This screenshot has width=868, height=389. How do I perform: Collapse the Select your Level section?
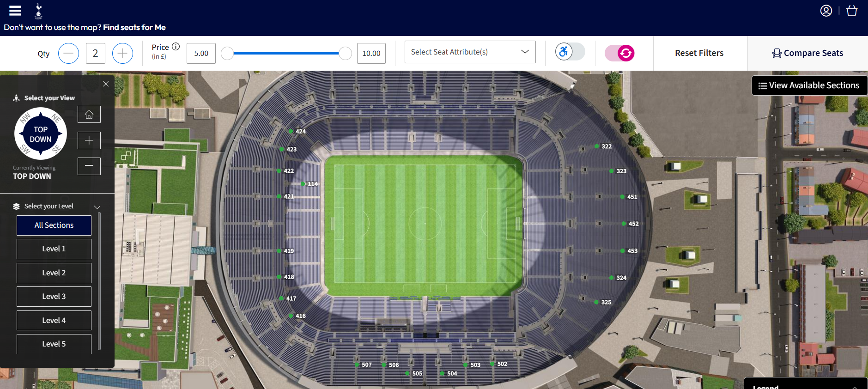click(97, 207)
